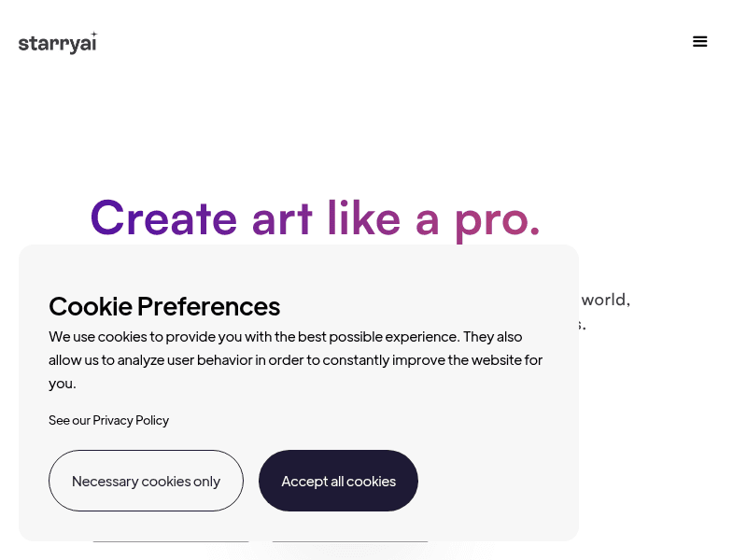Image resolution: width=747 pixels, height=560 pixels.
Task: Click the sparkle star above the logo
Action: (94, 35)
